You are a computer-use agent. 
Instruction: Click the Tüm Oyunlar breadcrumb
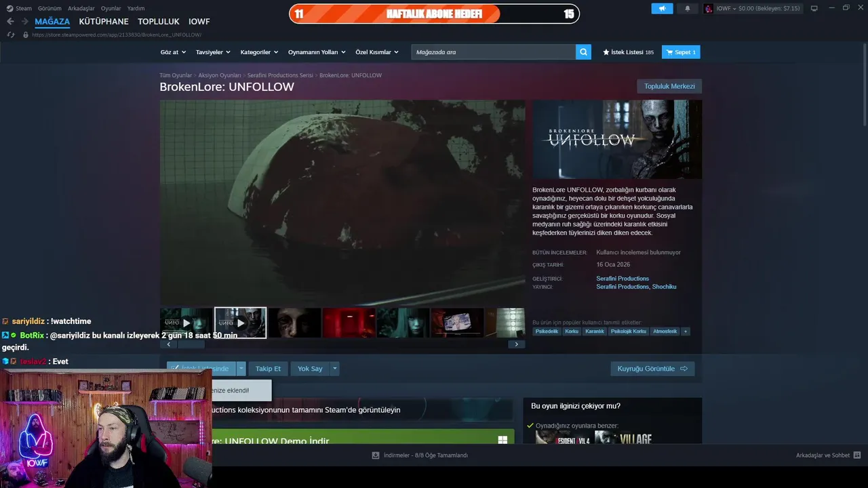coord(176,75)
